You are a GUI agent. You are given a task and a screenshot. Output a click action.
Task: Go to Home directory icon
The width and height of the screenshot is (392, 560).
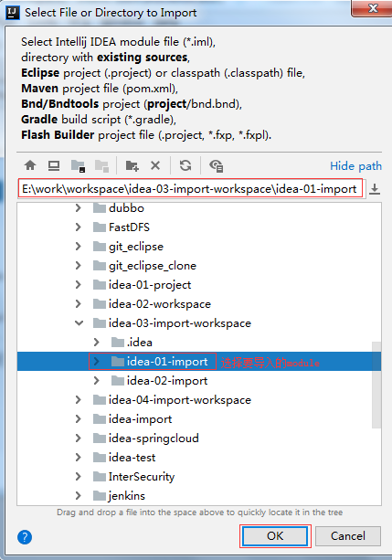point(30,165)
